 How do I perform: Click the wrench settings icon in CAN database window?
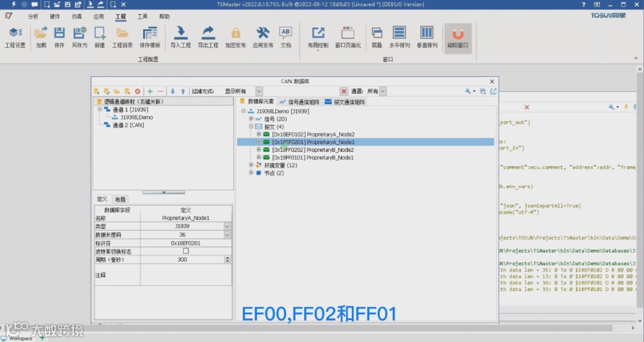coord(468,91)
